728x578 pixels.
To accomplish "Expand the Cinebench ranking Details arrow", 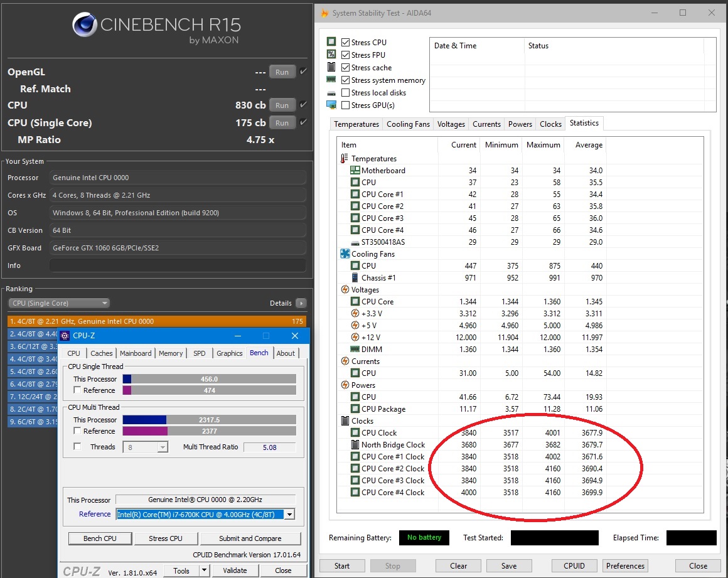I will click(301, 303).
